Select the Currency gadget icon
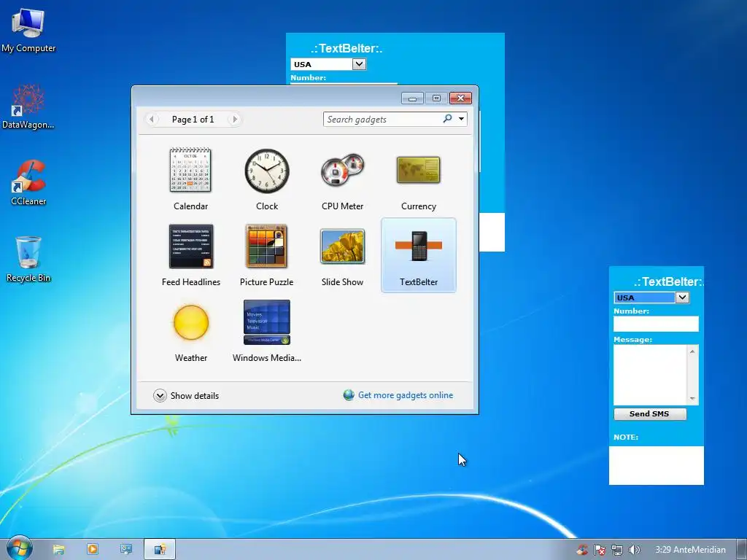The image size is (747, 560). coord(418,170)
